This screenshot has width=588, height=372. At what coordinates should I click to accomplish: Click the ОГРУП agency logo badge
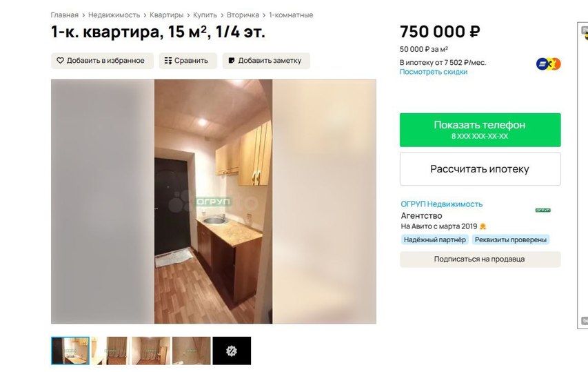click(543, 211)
